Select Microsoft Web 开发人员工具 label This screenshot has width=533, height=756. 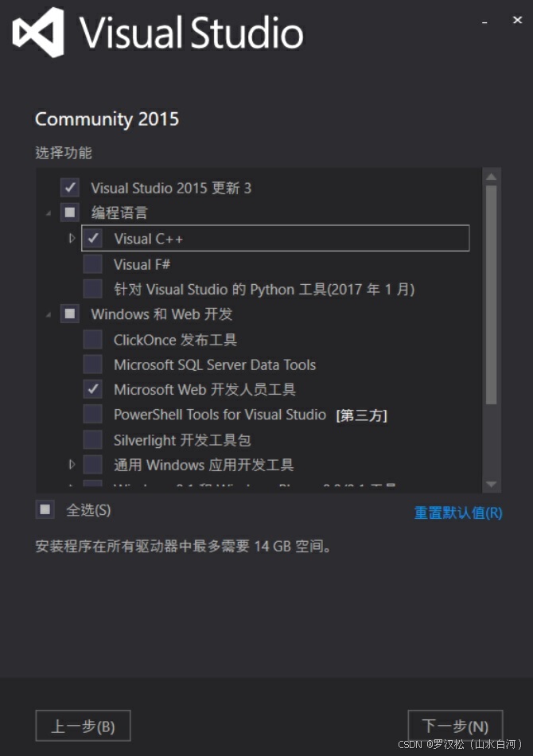pos(204,390)
